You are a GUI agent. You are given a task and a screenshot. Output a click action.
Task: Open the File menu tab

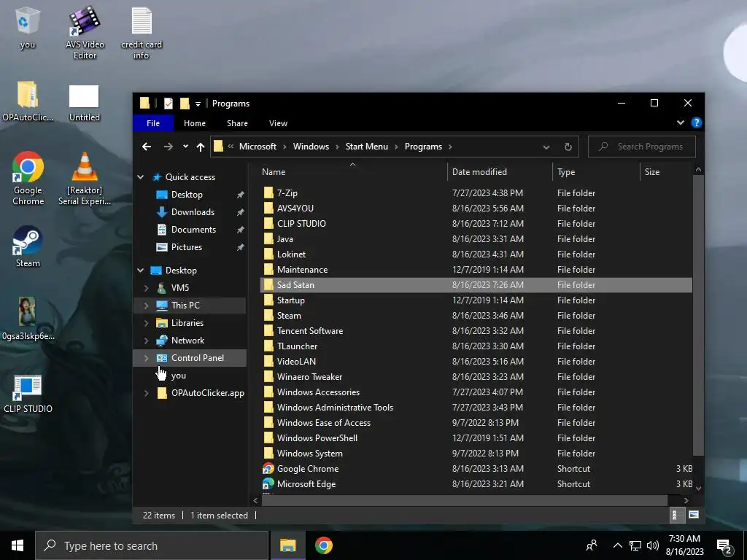153,123
